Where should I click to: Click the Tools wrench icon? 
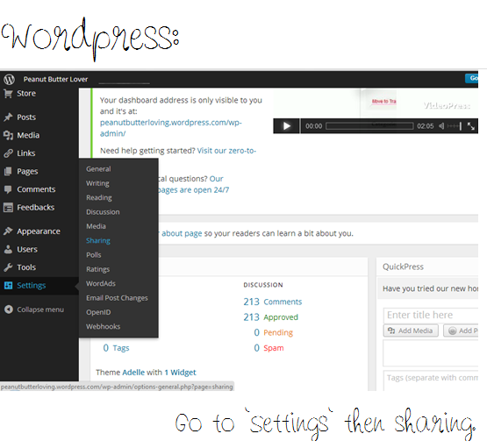click(x=8, y=267)
